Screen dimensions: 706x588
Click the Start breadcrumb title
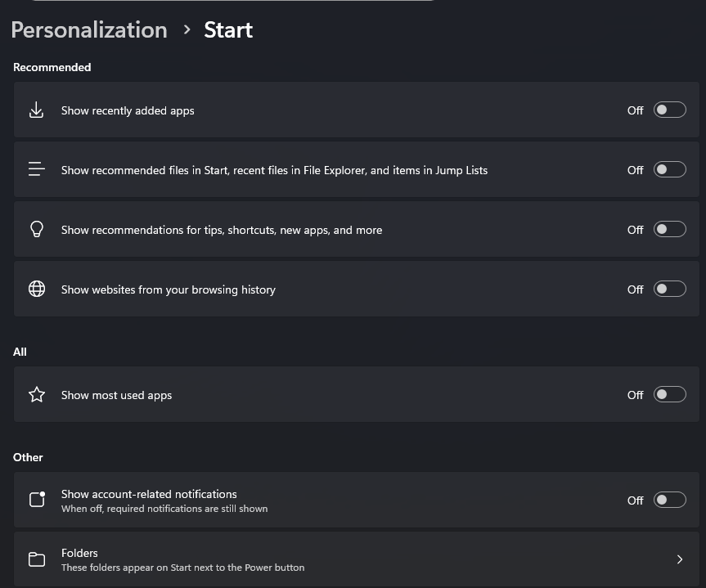[228, 30]
